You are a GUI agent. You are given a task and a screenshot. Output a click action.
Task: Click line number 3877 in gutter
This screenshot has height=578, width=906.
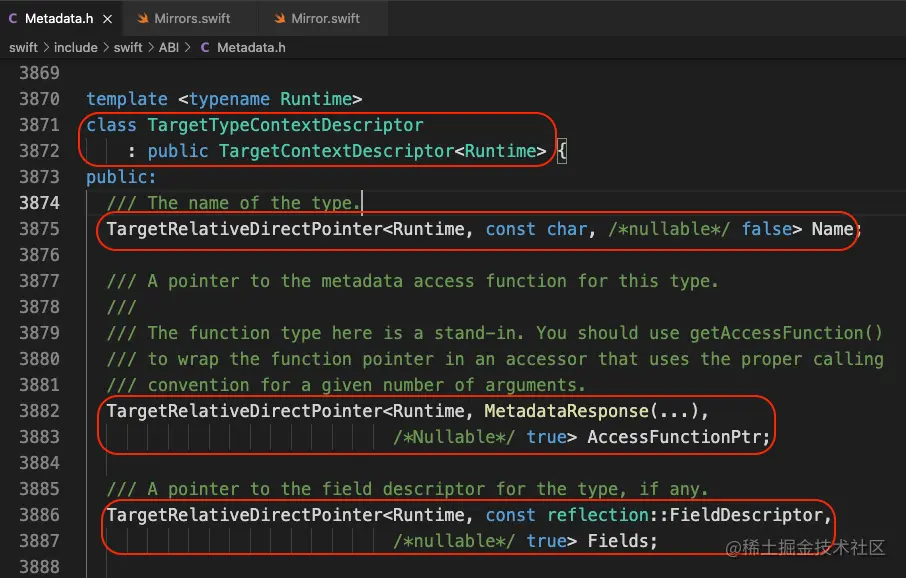point(39,281)
